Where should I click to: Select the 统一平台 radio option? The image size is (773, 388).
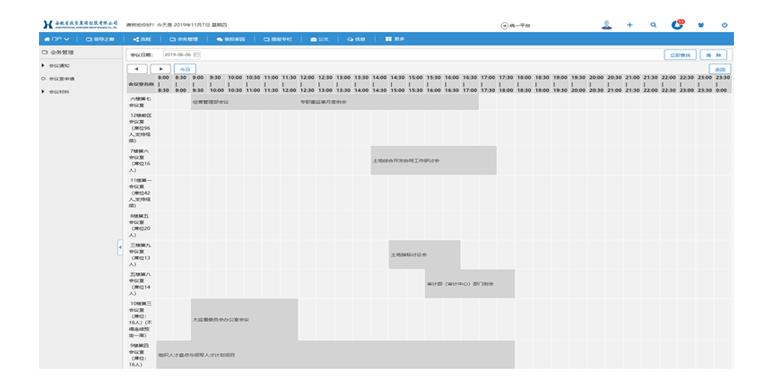click(x=504, y=26)
